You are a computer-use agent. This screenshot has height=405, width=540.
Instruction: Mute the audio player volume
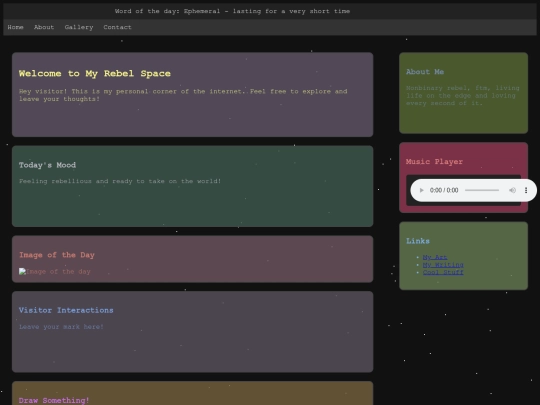coord(512,190)
